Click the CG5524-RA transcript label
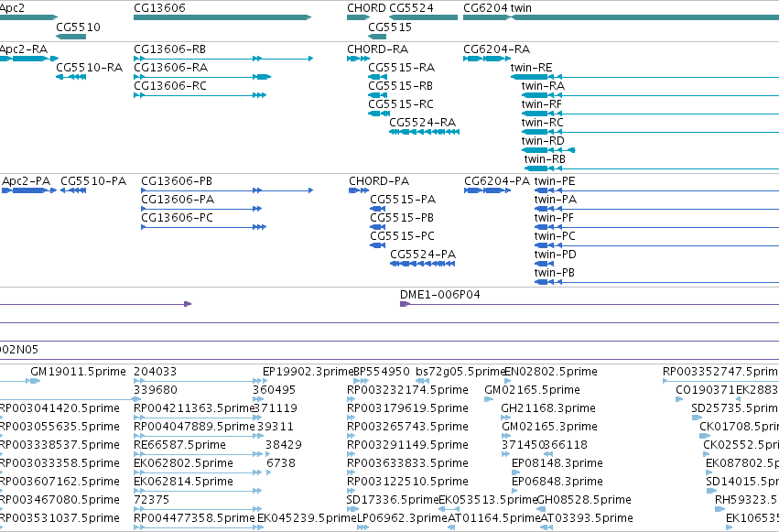The width and height of the screenshot is (779, 532). pos(422,123)
